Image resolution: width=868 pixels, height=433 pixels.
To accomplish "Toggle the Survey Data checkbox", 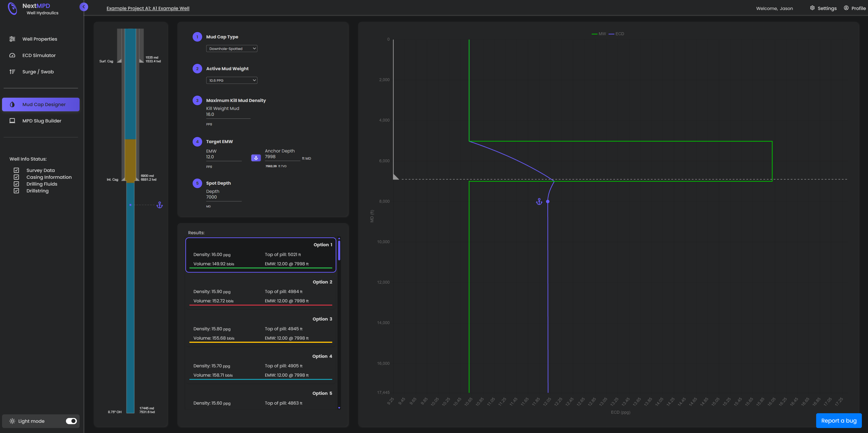I will 16,170.
